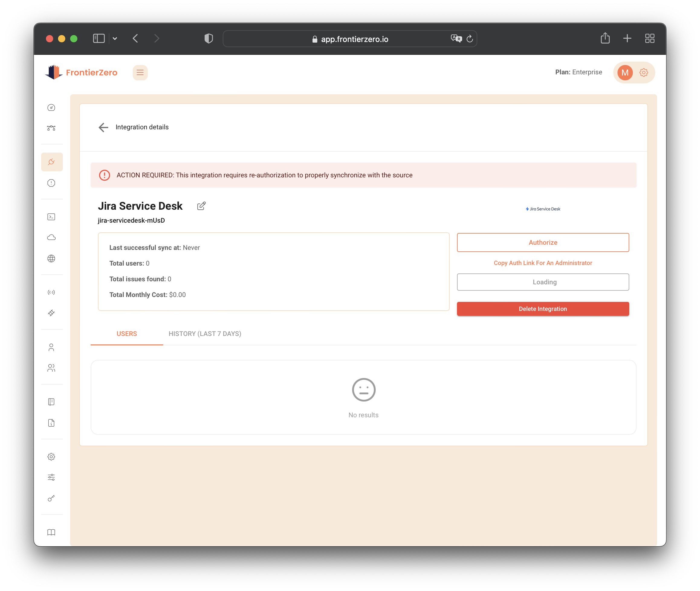Open the dashboard gauge icon in the sidebar
Viewport: 700px width, 591px height.
tap(51, 108)
